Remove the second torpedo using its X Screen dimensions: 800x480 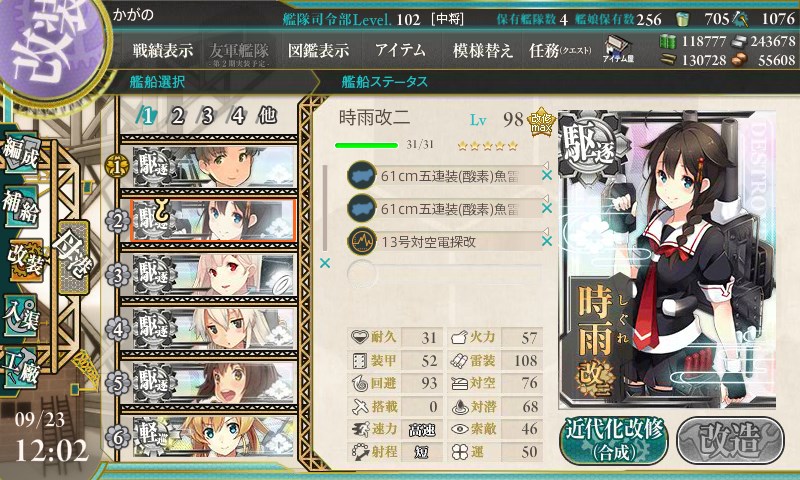(546, 208)
